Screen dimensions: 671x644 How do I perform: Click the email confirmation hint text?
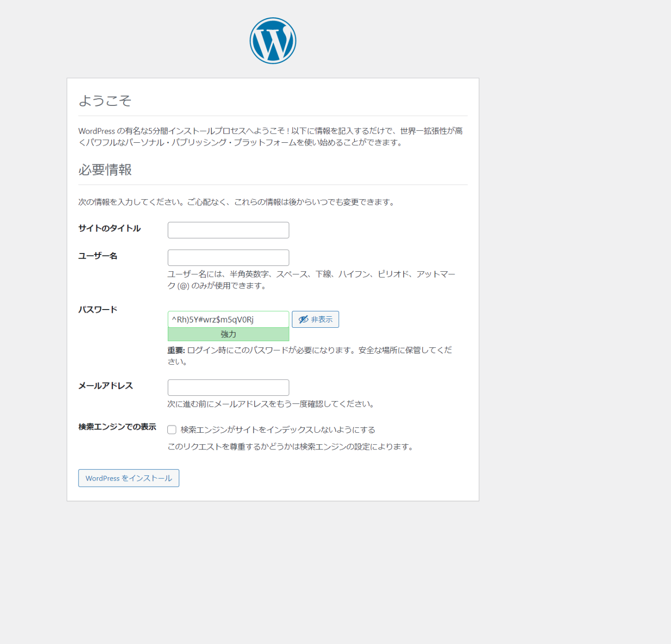[x=271, y=404]
